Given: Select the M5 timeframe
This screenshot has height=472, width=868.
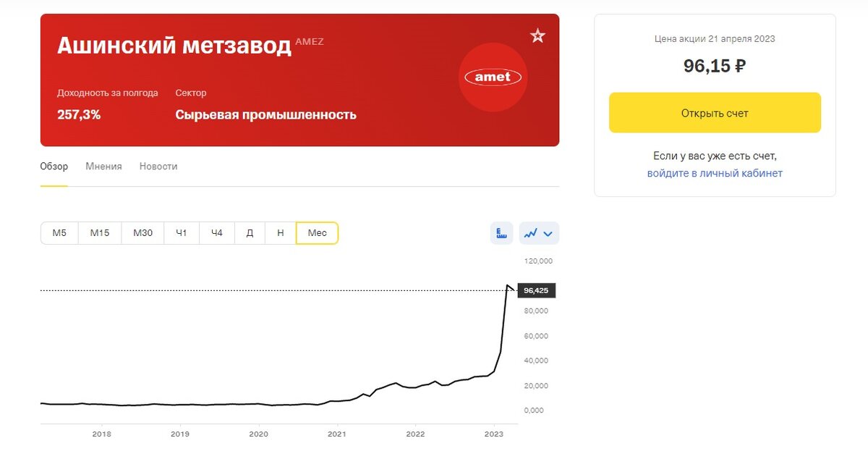Looking at the screenshot, I should (x=59, y=232).
